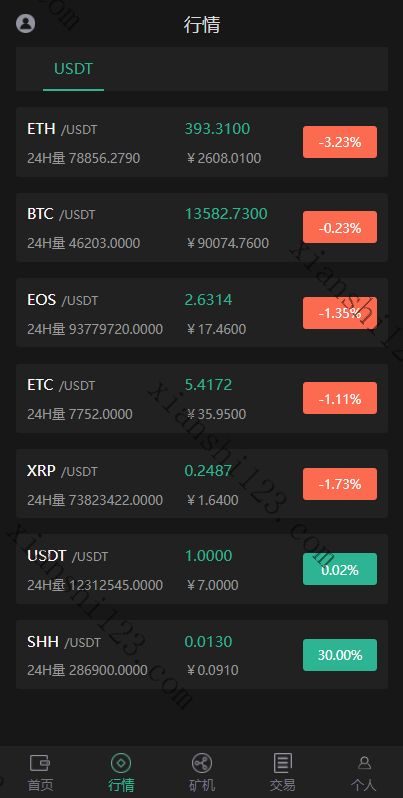Tap the ETC -1.11% badge
The width and height of the screenshot is (403, 798).
[340, 398]
